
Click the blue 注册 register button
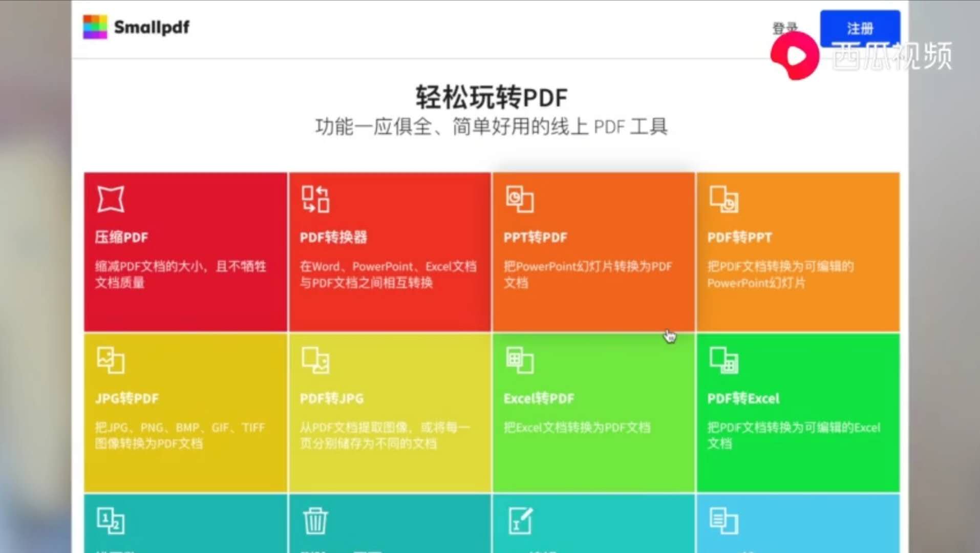(x=860, y=28)
